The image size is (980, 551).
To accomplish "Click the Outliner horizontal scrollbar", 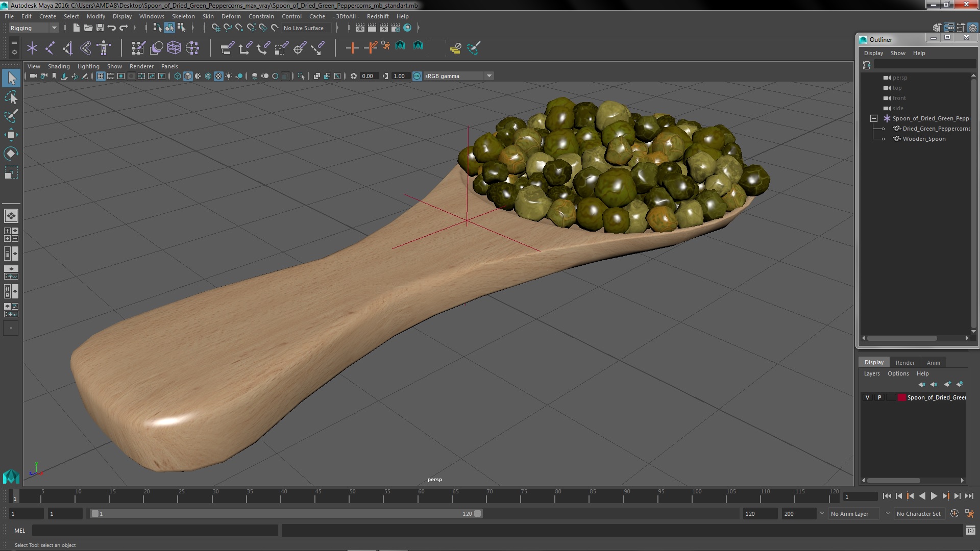I will click(902, 338).
